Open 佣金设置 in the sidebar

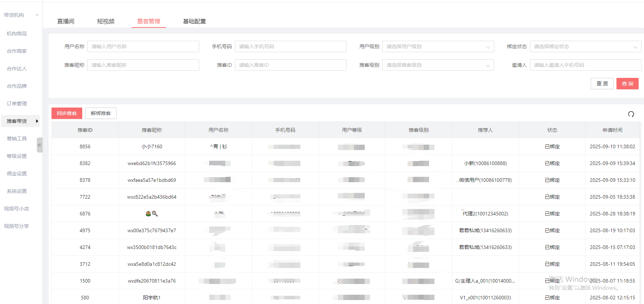(x=17, y=174)
